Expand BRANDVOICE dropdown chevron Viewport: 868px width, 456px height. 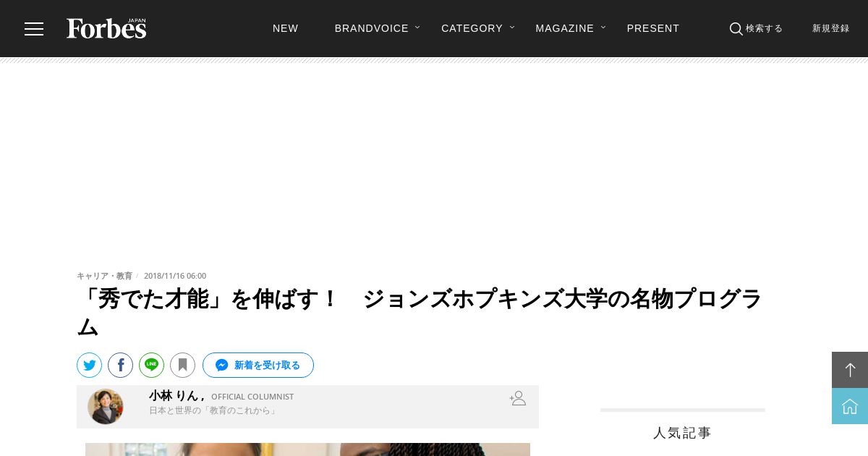[x=417, y=28]
